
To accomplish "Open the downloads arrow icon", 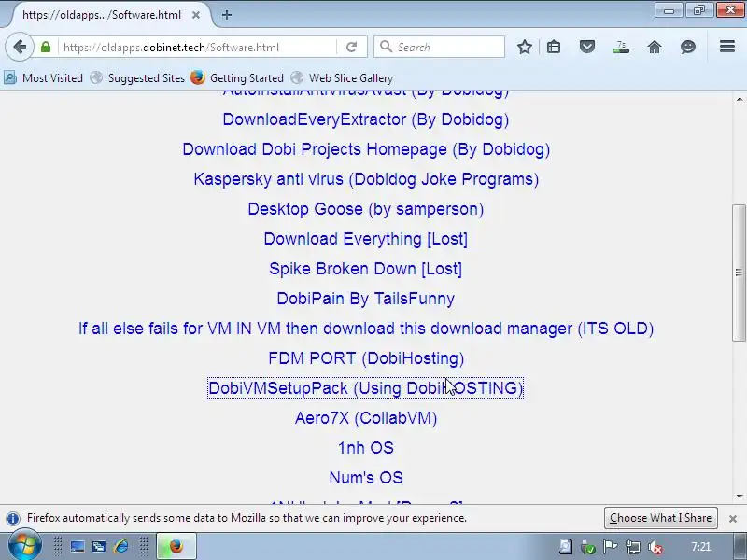I will click(621, 48).
